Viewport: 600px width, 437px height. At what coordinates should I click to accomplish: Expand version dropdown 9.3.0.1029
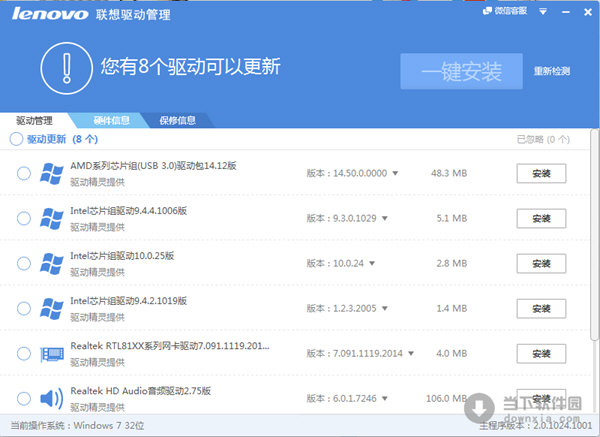pyautogui.click(x=385, y=218)
